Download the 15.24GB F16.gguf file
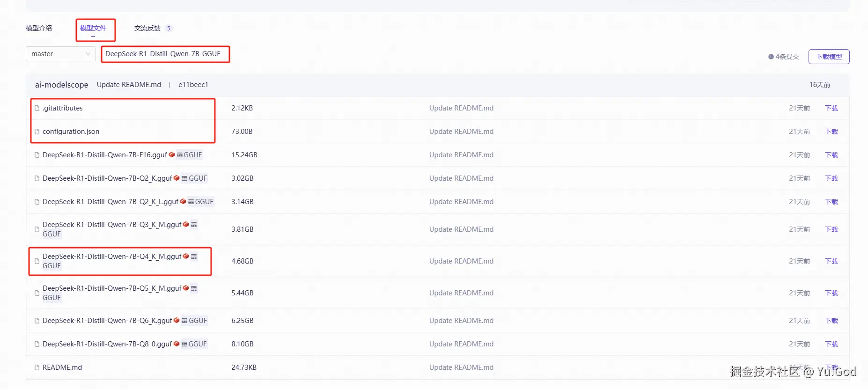The image size is (868, 389). click(x=831, y=155)
